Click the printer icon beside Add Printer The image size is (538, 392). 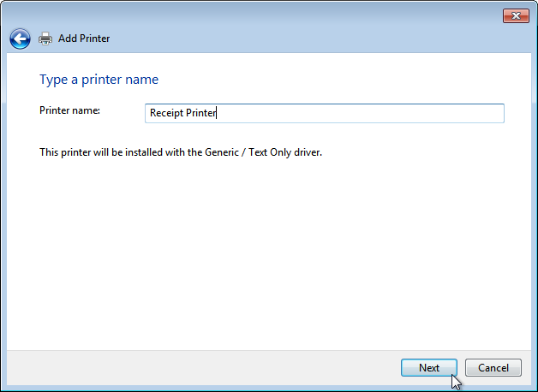(45, 39)
